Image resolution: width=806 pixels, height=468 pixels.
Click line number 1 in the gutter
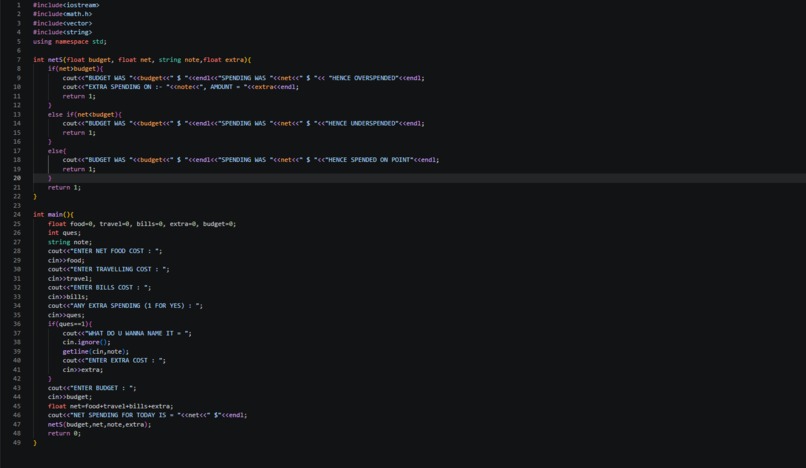(x=19, y=5)
